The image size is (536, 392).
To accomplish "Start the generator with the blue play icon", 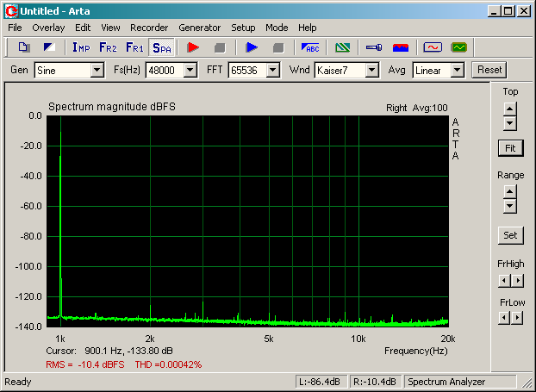I will [x=252, y=47].
